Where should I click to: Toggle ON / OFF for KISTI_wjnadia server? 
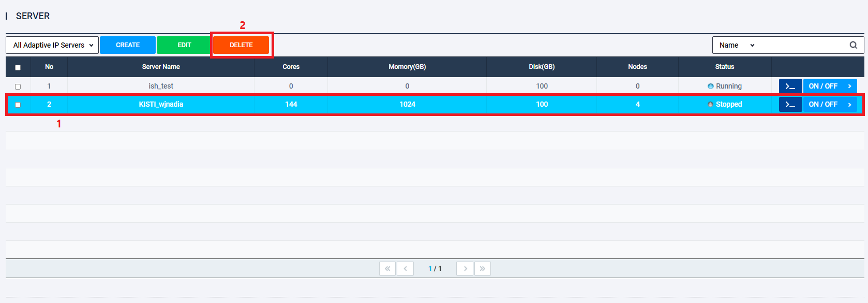click(x=830, y=104)
